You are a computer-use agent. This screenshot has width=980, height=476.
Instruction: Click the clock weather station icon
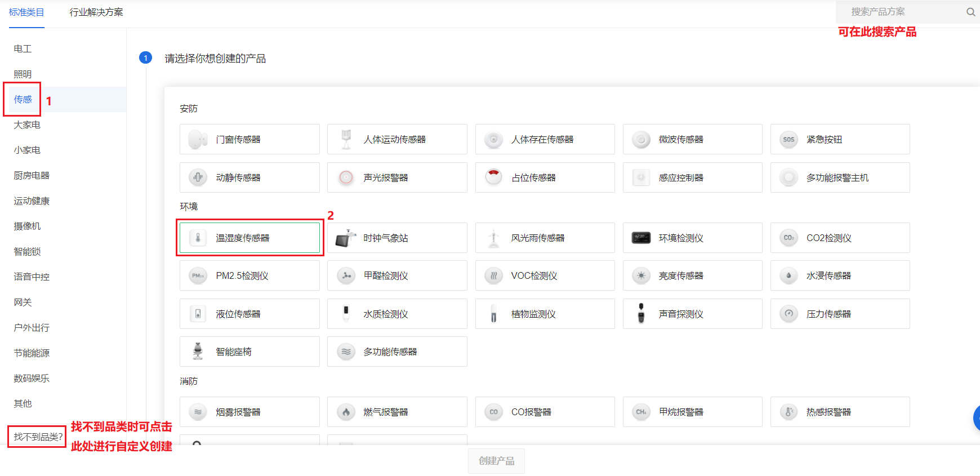coord(346,238)
